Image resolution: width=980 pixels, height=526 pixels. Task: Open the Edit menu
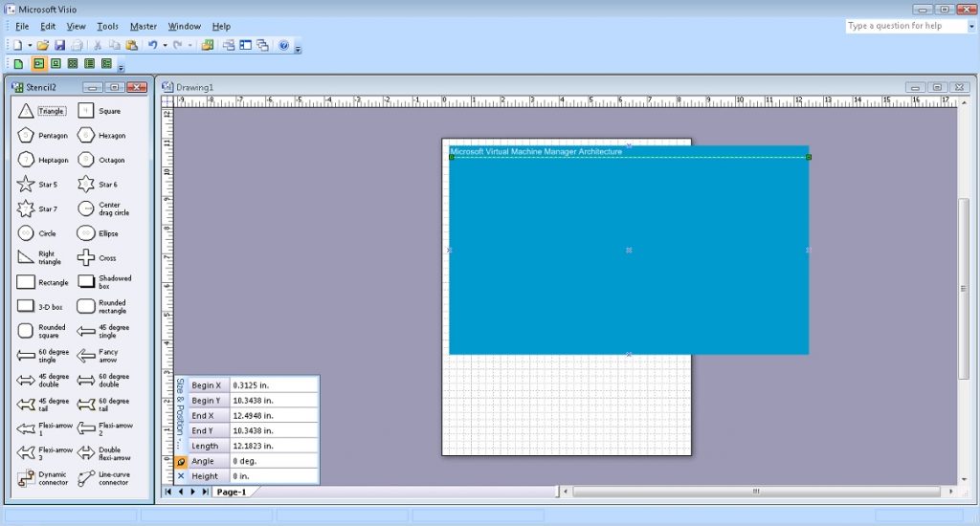click(x=48, y=26)
